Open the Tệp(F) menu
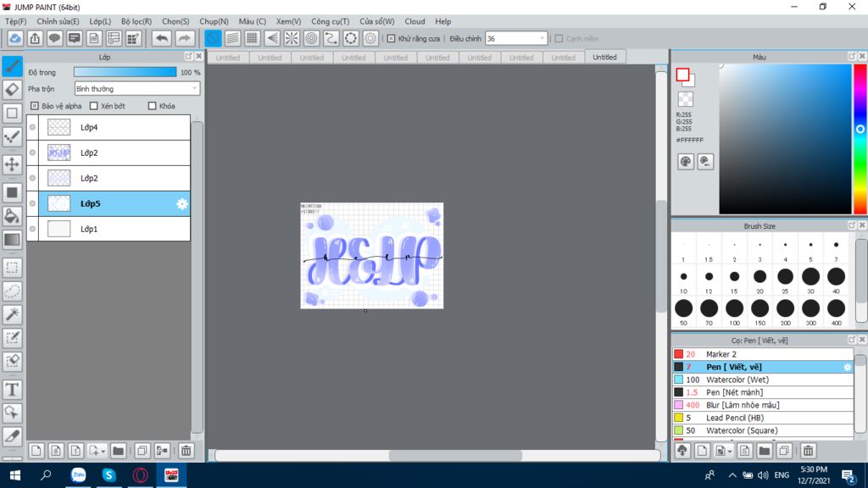Screen dimensions: 868x488 pos(15,21)
